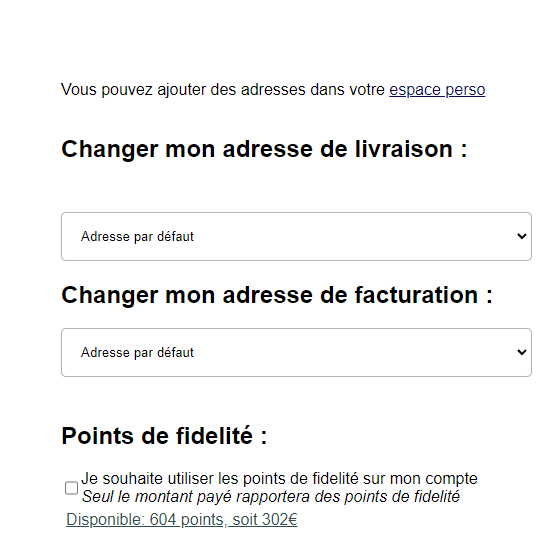Open the billing address dropdown
Viewport: 542px width, 551px height.
click(296, 352)
